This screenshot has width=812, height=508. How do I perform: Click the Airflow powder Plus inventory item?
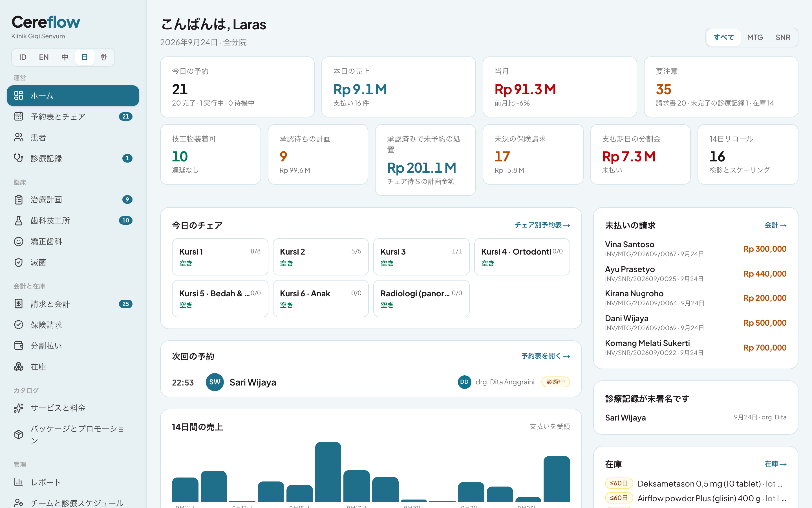(x=696, y=498)
